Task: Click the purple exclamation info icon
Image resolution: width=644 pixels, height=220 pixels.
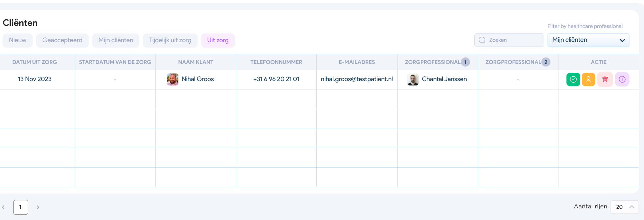Action: pyautogui.click(x=622, y=79)
